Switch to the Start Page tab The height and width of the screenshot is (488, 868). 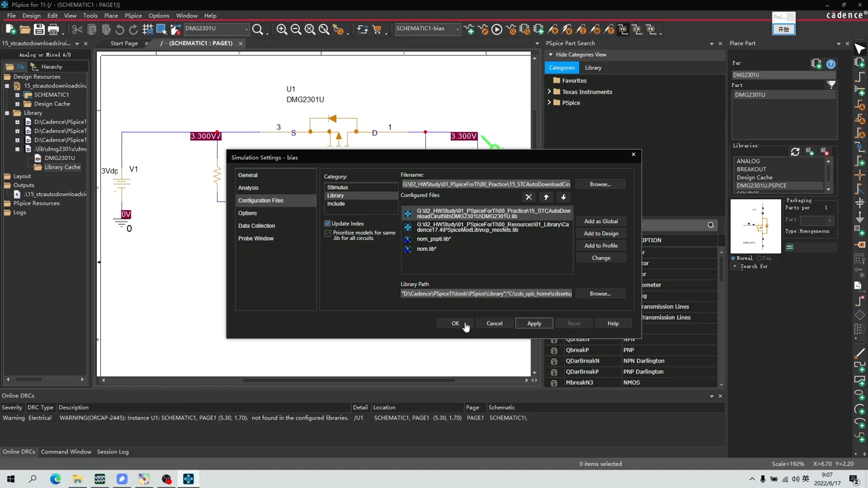click(x=124, y=43)
